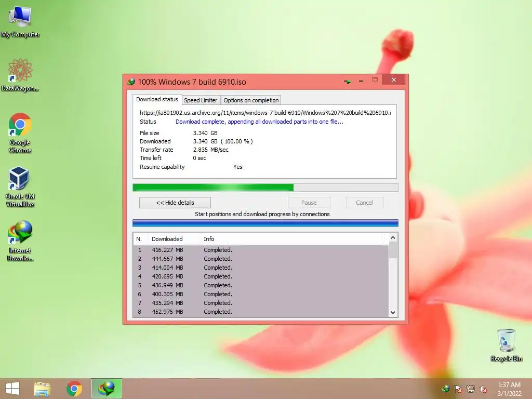Click the archive.org download URL text
This screenshot has height=399, width=532.
click(265, 113)
